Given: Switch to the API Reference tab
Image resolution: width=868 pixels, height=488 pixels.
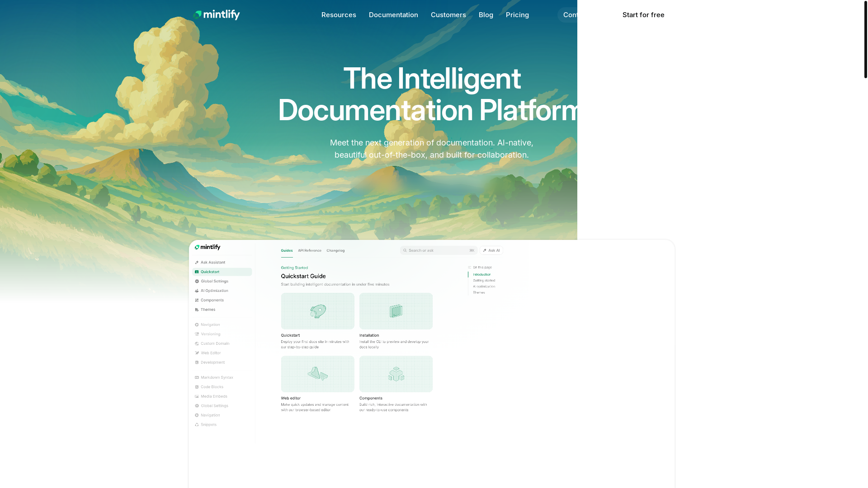Looking at the screenshot, I should click(x=310, y=251).
